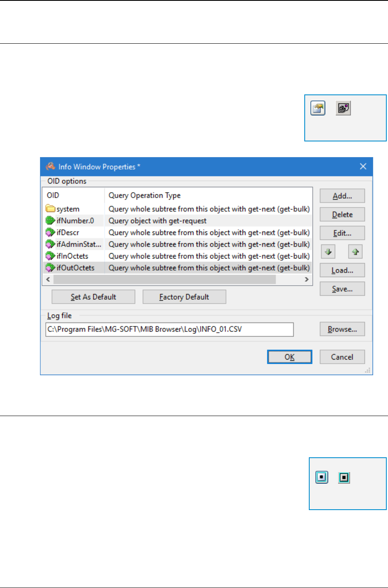This screenshot has width=388, height=588.
Task: Browse... for a log file
Action: point(342,329)
